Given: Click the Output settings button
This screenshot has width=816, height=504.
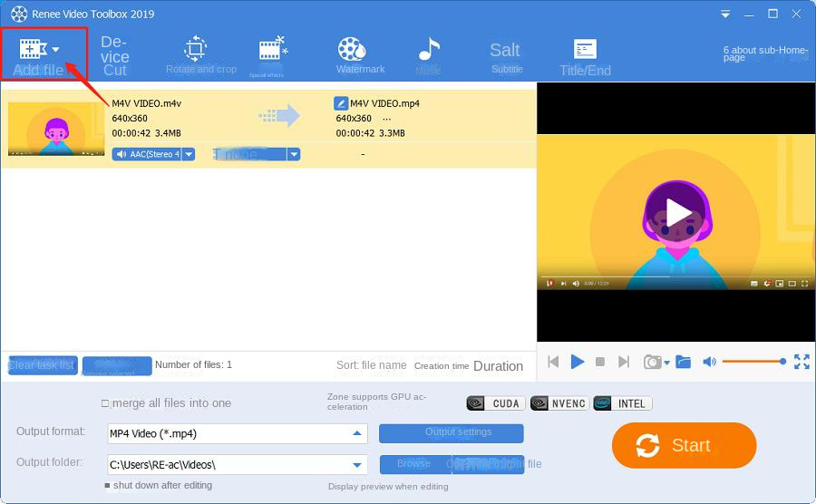Looking at the screenshot, I should [x=451, y=433].
